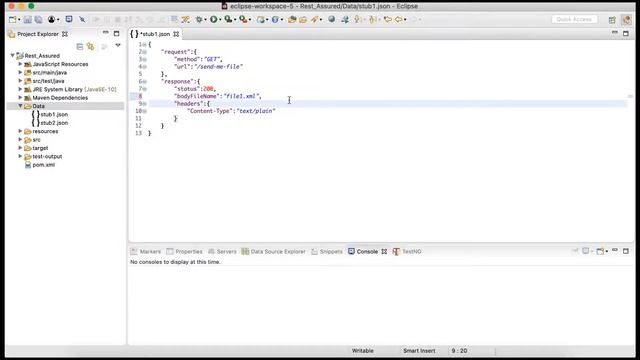The image size is (640, 360).
Task: Click the Open Console icon in Console view
Action: click(600, 251)
